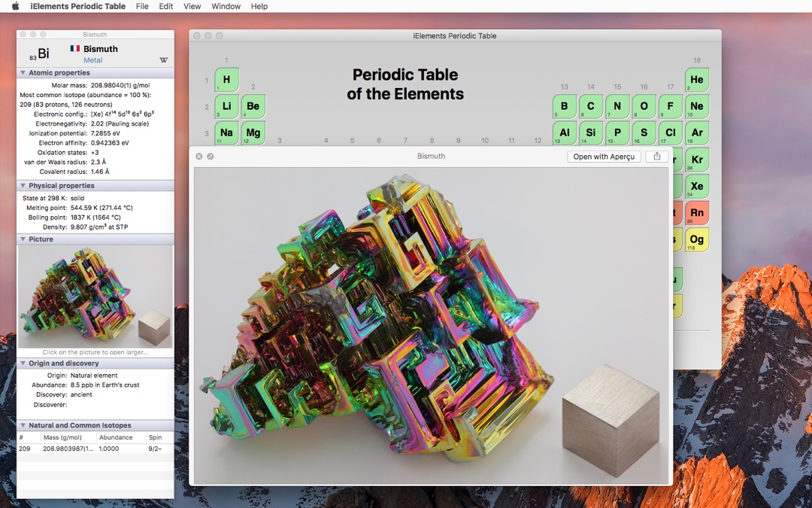This screenshot has height=508, width=812.
Task: Open Wikipedia via the W icon
Action: pyautogui.click(x=165, y=60)
